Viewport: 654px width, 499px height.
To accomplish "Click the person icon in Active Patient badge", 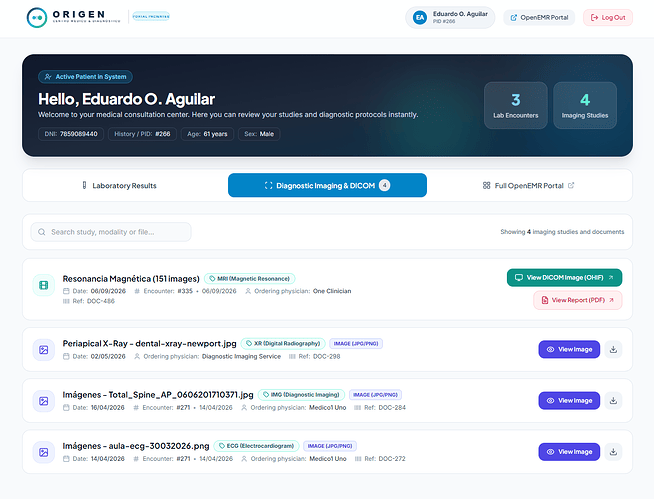I will pyautogui.click(x=48, y=77).
